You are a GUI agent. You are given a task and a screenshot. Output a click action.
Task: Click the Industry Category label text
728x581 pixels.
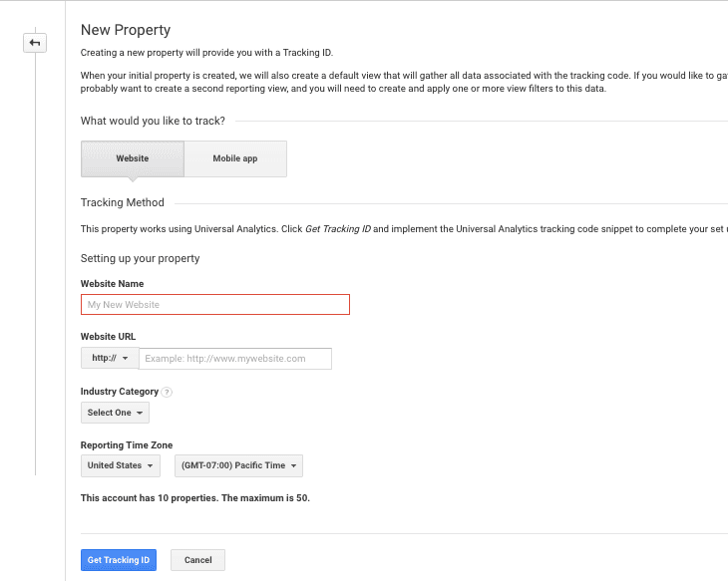click(119, 392)
